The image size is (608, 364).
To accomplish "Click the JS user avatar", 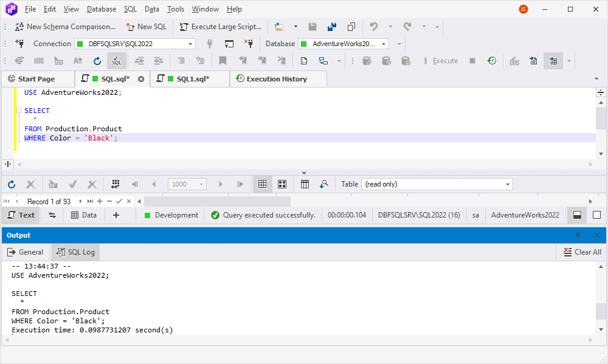I will (523, 9).
